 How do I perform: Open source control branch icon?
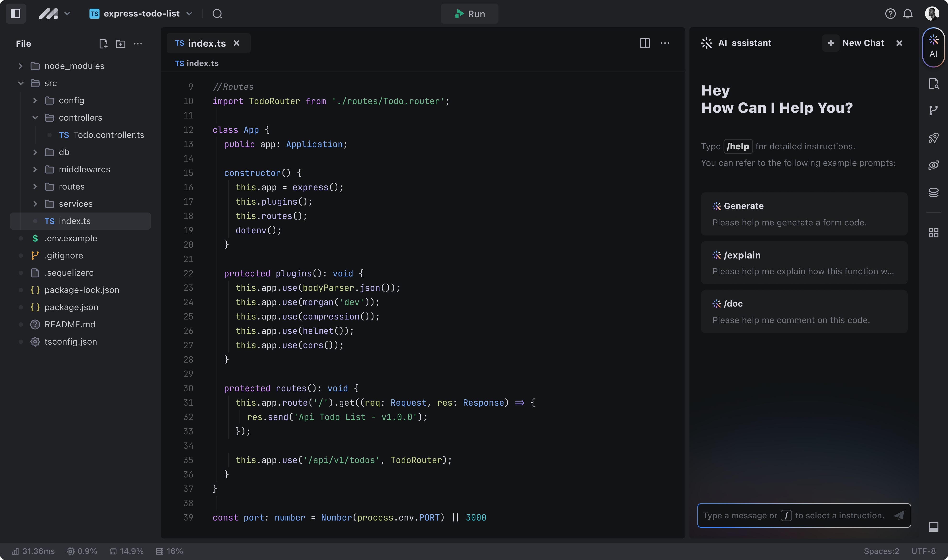pyautogui.click(x=933, y=111)
